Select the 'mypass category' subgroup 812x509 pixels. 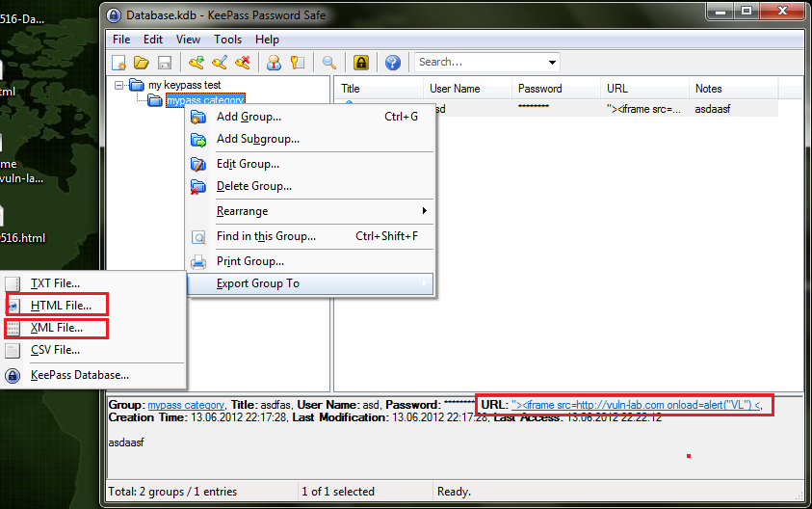point(205,100)
